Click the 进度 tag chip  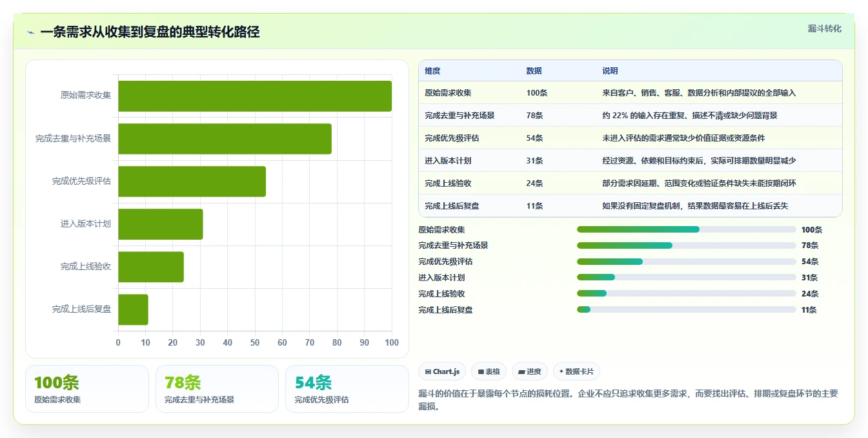click(529, 371)
